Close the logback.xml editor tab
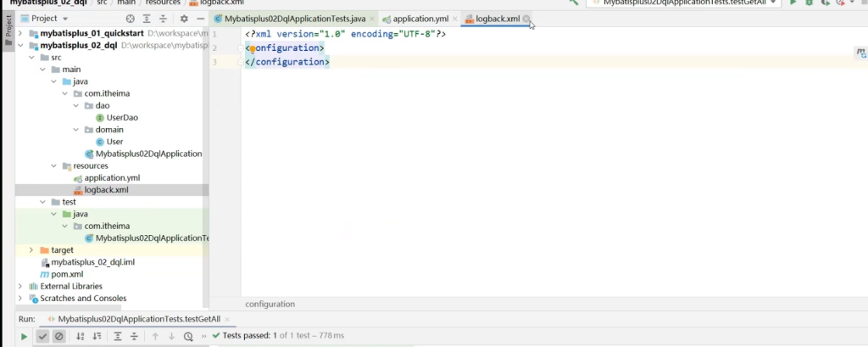 pyautogui.click(x=526, y=19)
